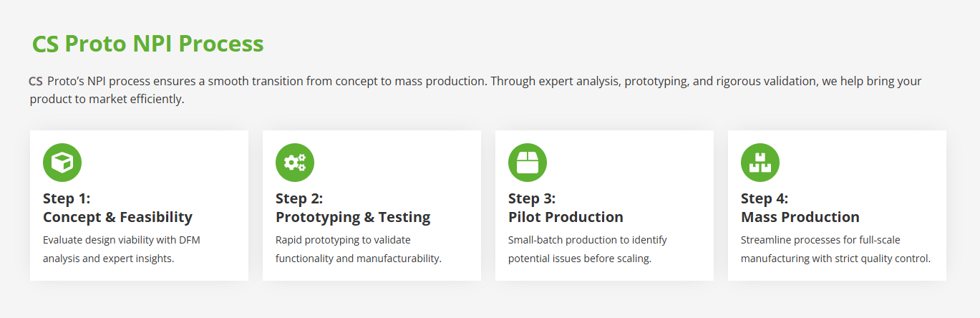The height and width of the screenshot is (318, 980).
Task: Click the stacked pallet boxes icon for Step 4
Action: click(760, 163)
